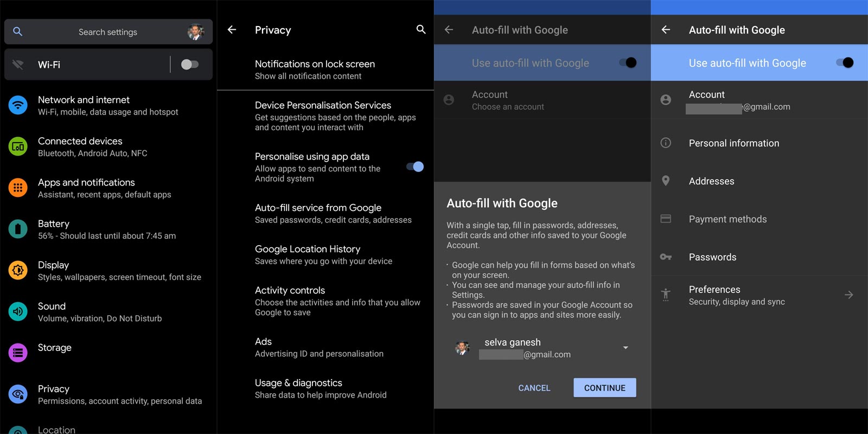
Task: Open the Display icon
Action: [x=18, y=270]
